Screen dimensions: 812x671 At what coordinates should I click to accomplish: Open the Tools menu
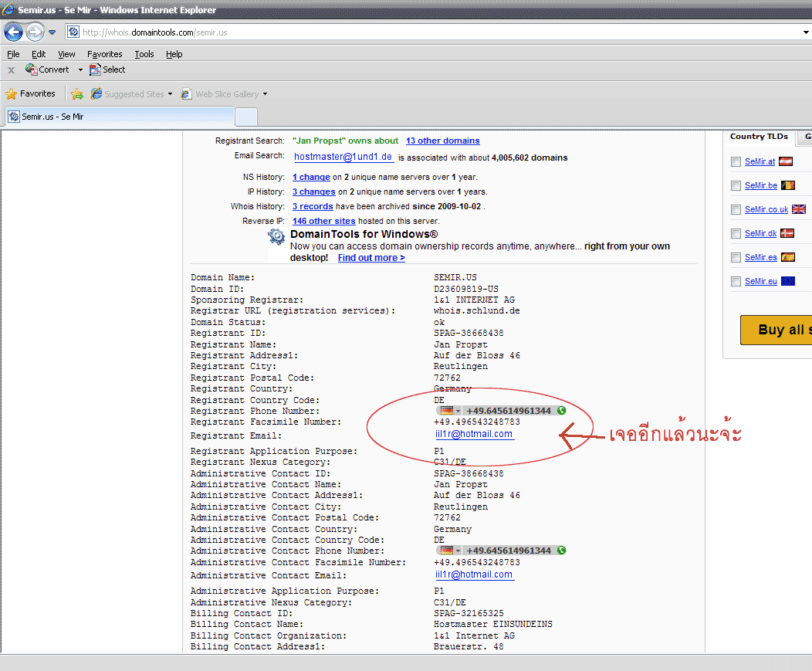(144, 54)
